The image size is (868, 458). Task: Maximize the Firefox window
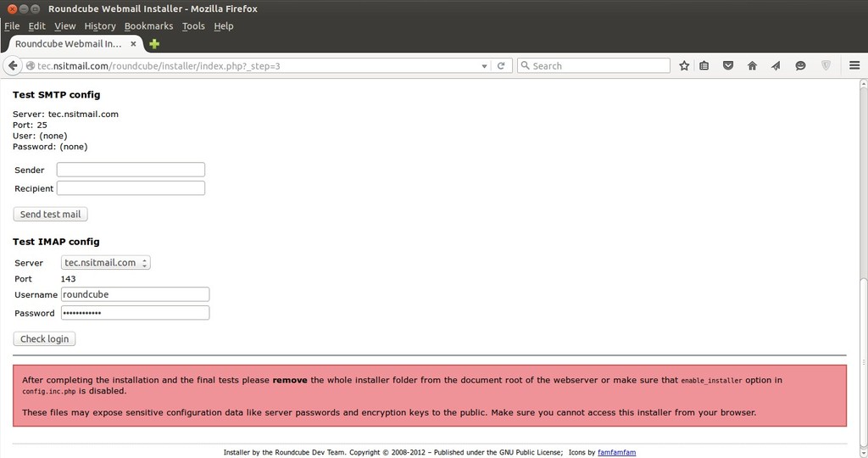tap(36, 8)
